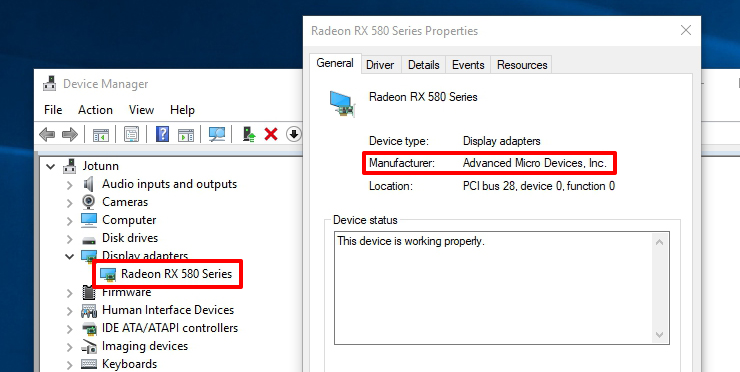Click Scan for hardware changes icon
Image resolution: width=740 pixels, height=372 pixels.
tap(217, 135)
